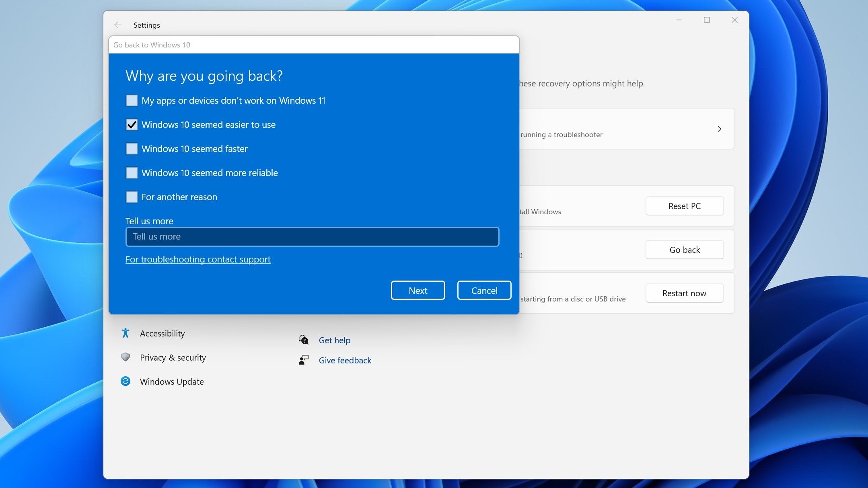This screenshot has width=868, height=488.
Task: Toggle 'Windows 10 seemed easier to use' checkbox
Action: pyautogui.click(x=131, y=124)
